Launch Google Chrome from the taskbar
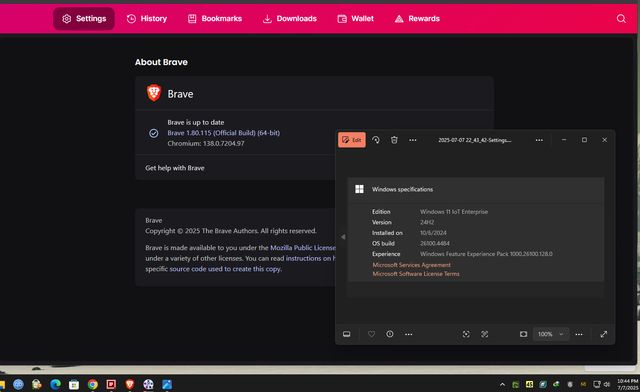This screenshot has height=392, width=640. click(x=93, y=384)
